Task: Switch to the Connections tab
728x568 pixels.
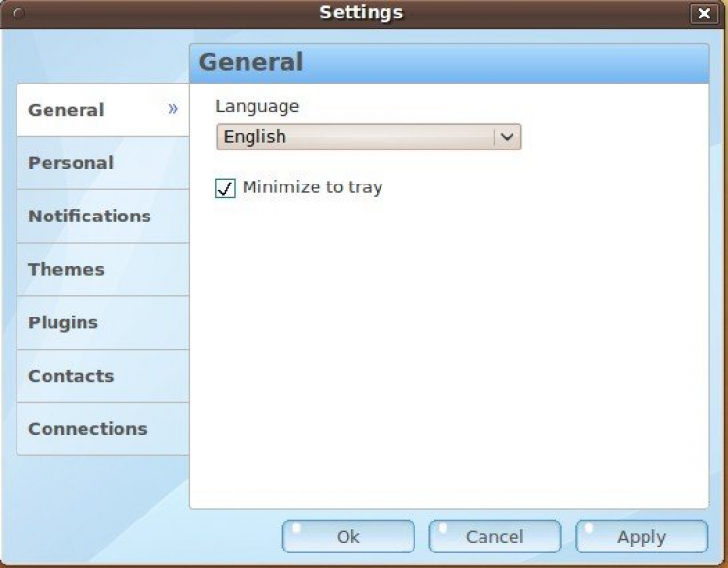Action: [87, 429]
